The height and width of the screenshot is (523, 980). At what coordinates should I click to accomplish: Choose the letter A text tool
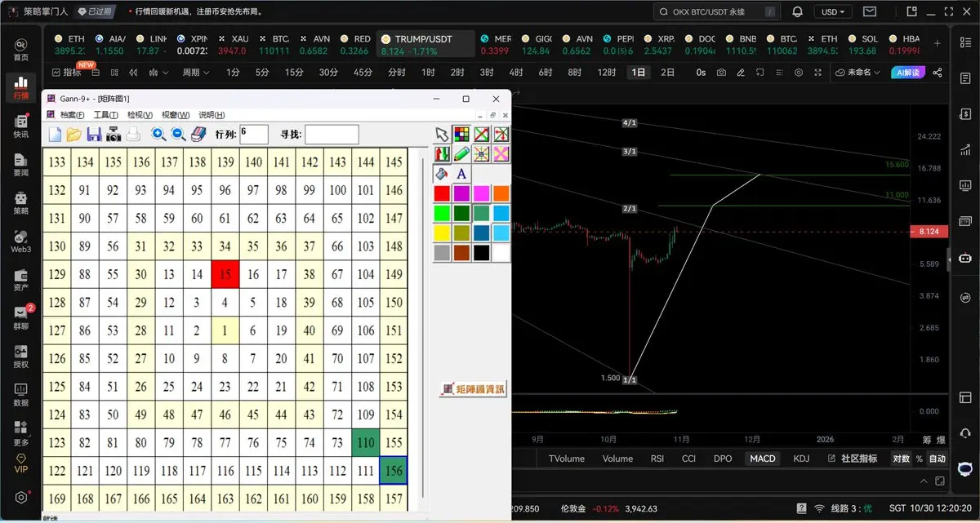461,173
